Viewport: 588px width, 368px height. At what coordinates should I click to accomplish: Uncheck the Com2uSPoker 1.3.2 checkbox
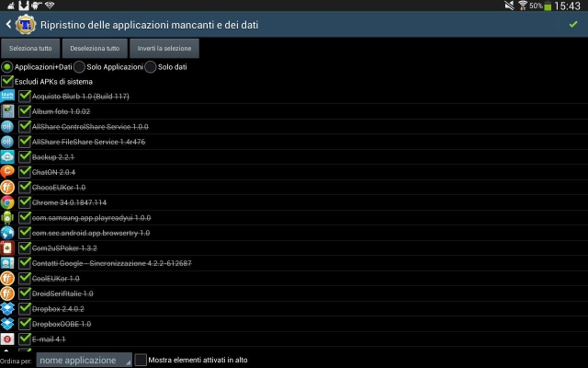[x=25, y=247]
